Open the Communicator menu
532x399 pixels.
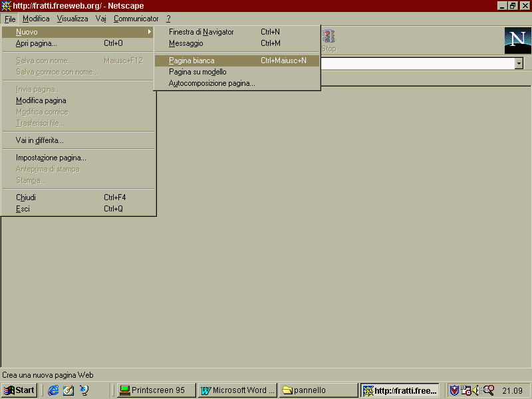pos(136,19)
